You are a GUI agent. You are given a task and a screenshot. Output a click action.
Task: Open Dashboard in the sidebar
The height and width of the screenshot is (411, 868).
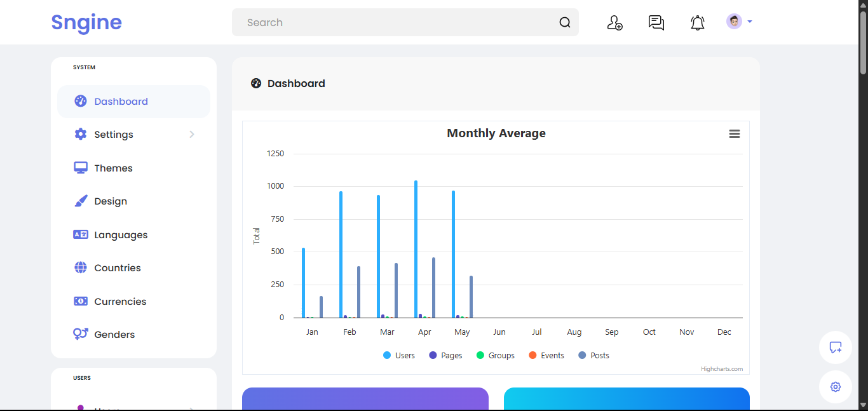click(133, 102)
